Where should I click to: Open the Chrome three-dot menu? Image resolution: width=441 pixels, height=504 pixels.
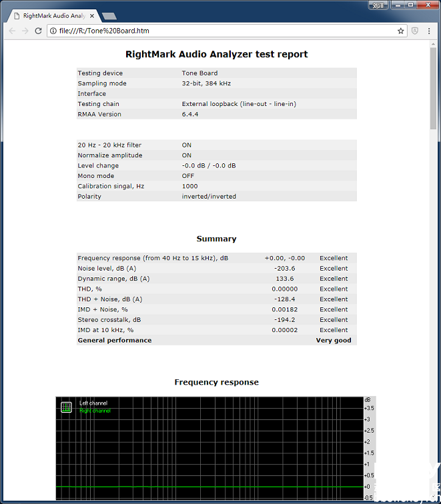point(429,31)
